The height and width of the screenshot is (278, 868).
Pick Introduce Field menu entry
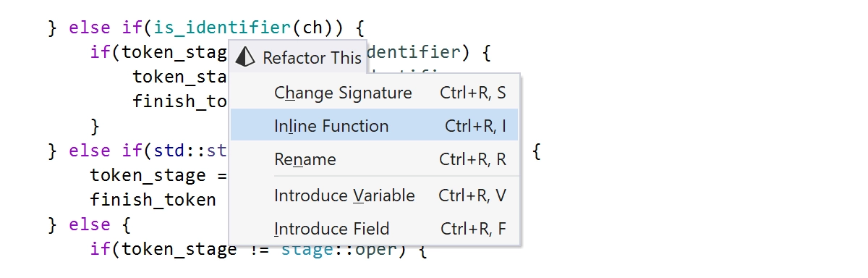375,229
